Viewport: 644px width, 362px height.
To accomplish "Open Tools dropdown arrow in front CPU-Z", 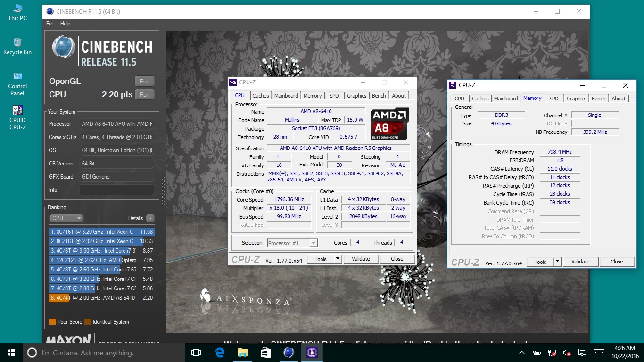I will pos(338,259).
